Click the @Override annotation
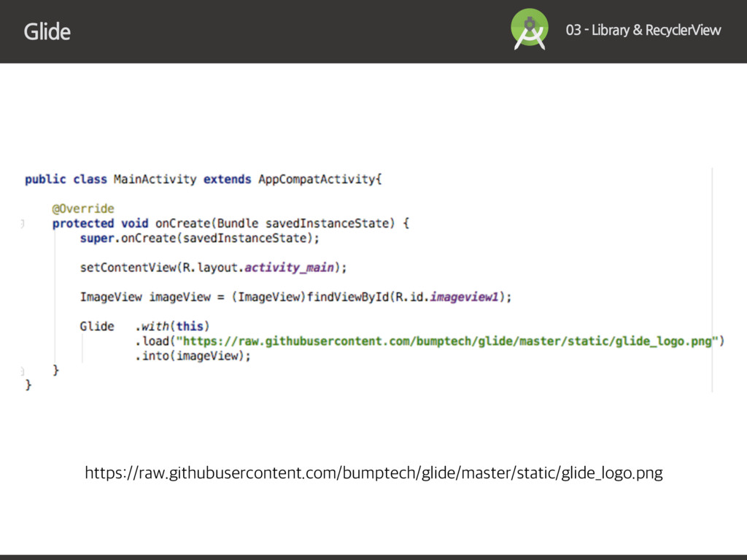This screenshot has height=560, width=747. click(x=83, y=209)
